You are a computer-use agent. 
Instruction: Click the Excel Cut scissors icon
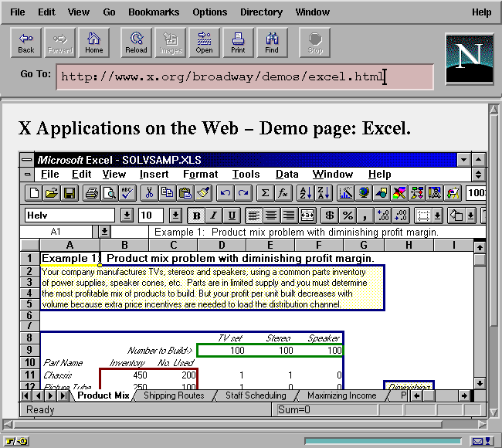pos(149,193)
